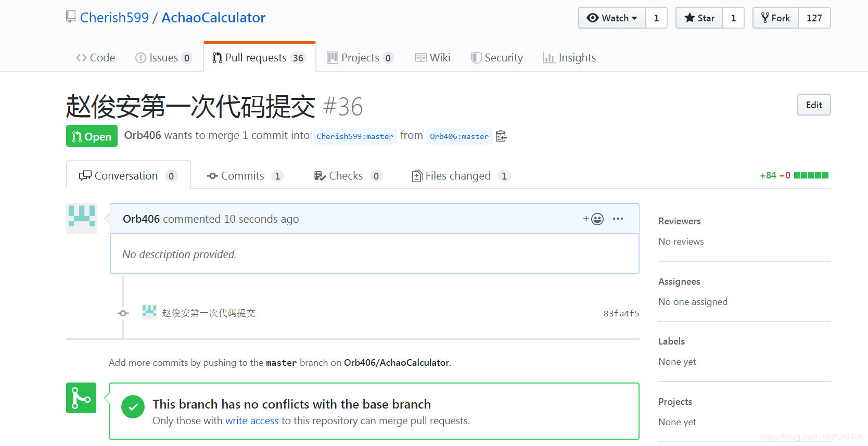868x446 pixels.
Task: Click the repository book icon
Action: click(x=71, y=17)
